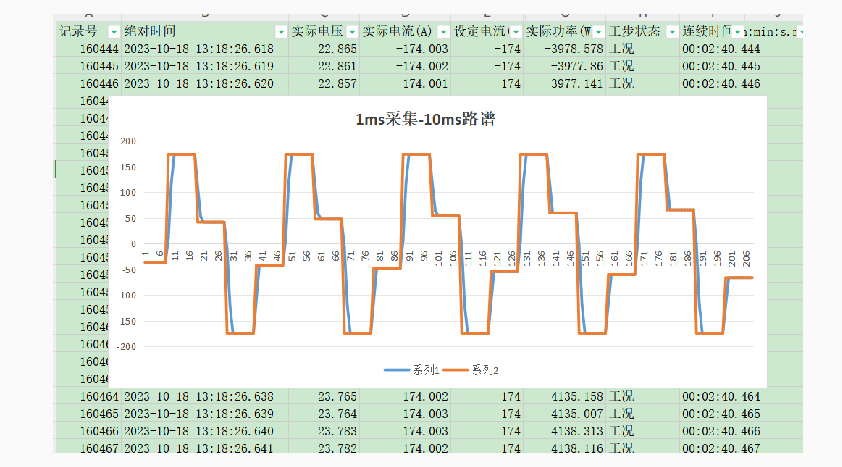Click the blue 系列1 legend entry

pos(408,370)
